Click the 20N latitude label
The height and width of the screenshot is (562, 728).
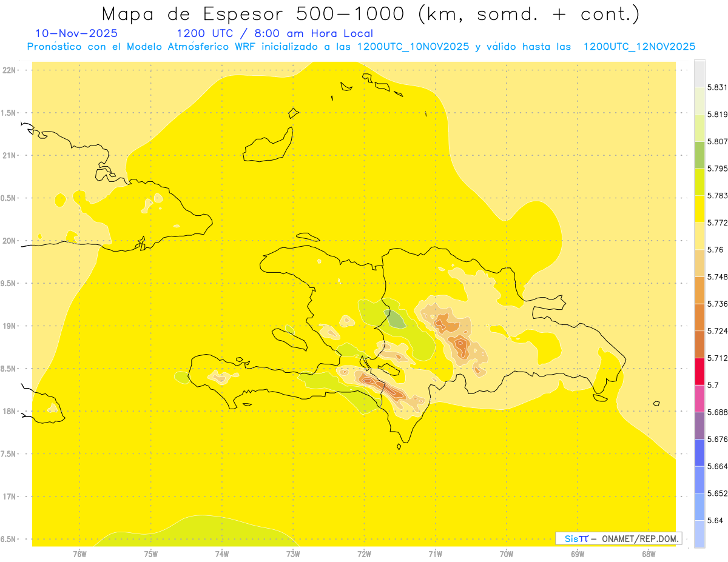[9, 241]
